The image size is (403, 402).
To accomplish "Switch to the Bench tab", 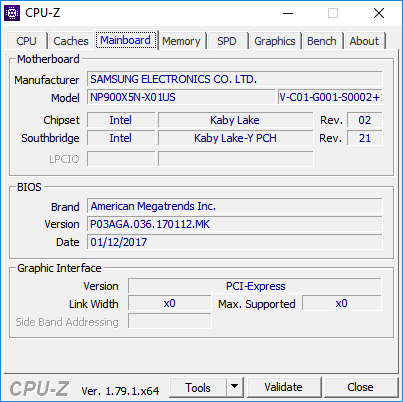I will coord(322,41).
